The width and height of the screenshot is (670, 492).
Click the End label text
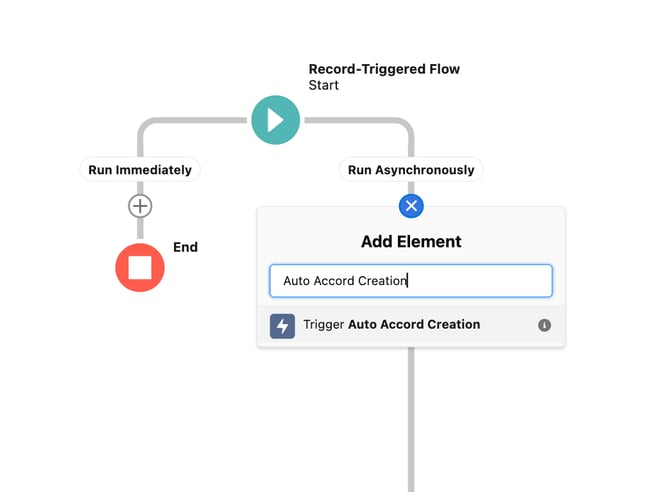(185, 247)
